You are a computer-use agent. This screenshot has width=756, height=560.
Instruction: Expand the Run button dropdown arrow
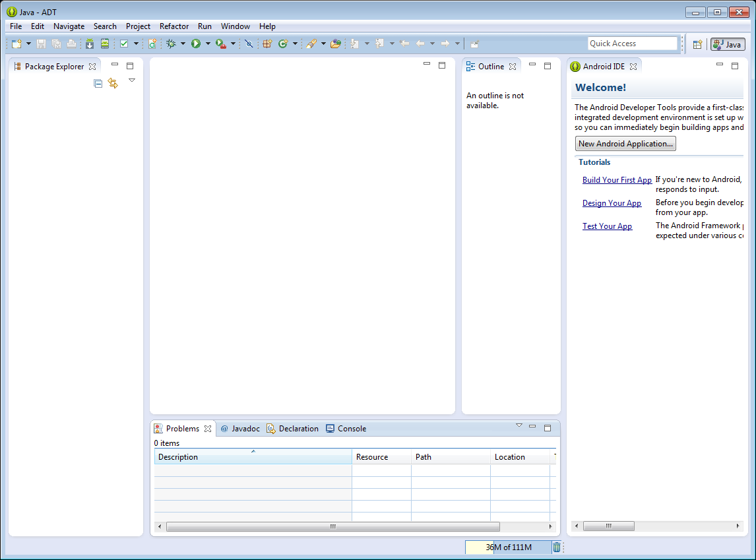tap(207, 44)
